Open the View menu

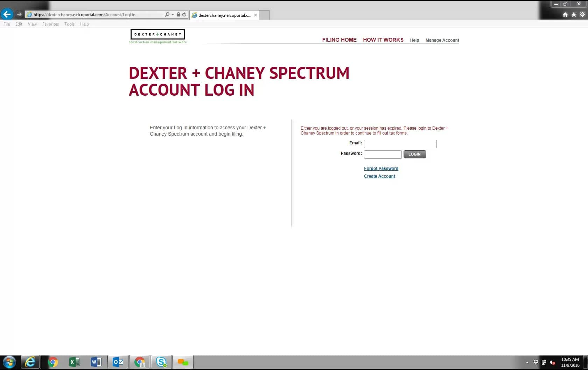point(32,24)
